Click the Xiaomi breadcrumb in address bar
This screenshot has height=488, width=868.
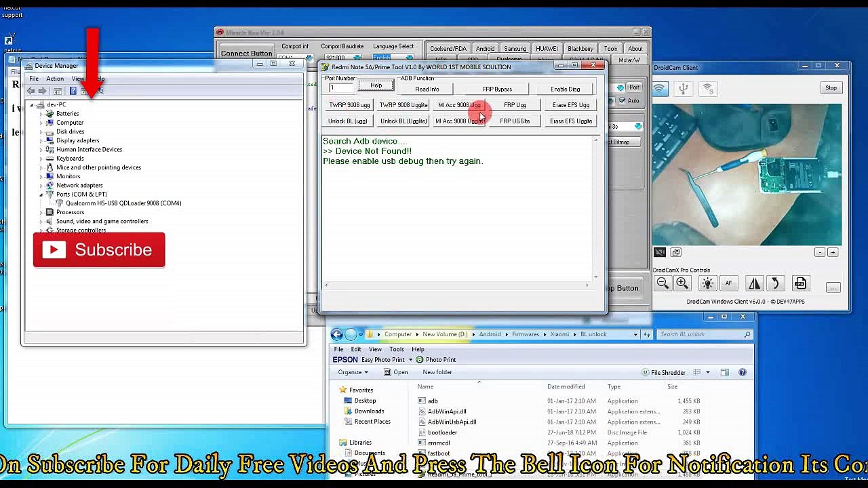559,334
